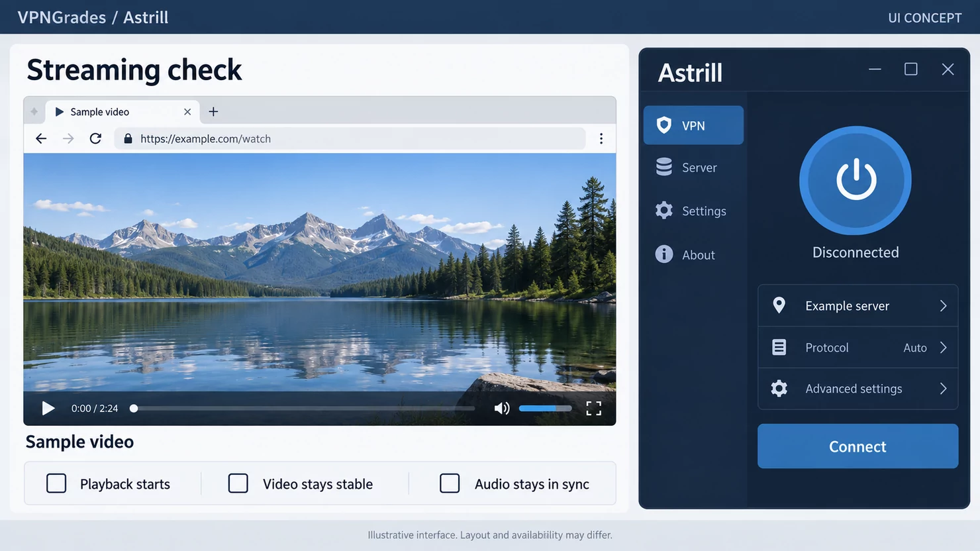Enter fullscreen video mode
This screenshot has width=980, height=551.
coord(594,408)
